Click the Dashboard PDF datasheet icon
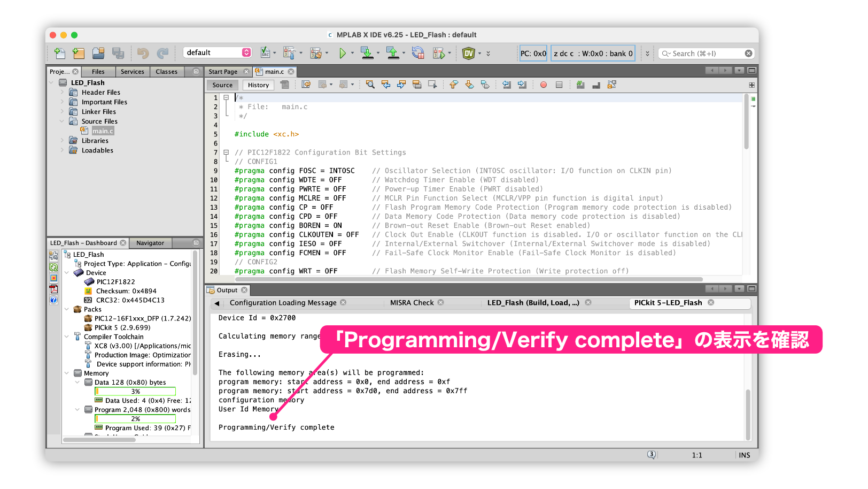 coord(53,289)
